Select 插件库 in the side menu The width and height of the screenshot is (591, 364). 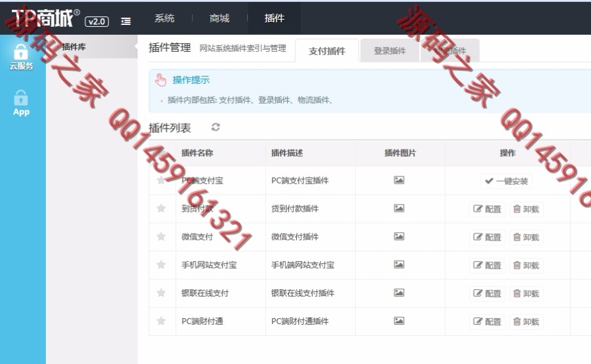[74, 47]
